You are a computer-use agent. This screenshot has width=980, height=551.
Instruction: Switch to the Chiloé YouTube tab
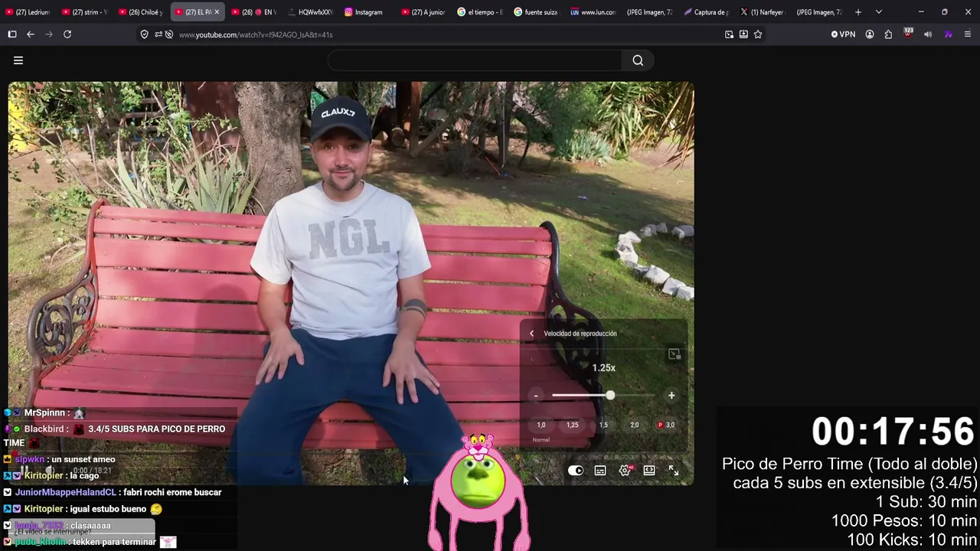click(x=141, y=12)
